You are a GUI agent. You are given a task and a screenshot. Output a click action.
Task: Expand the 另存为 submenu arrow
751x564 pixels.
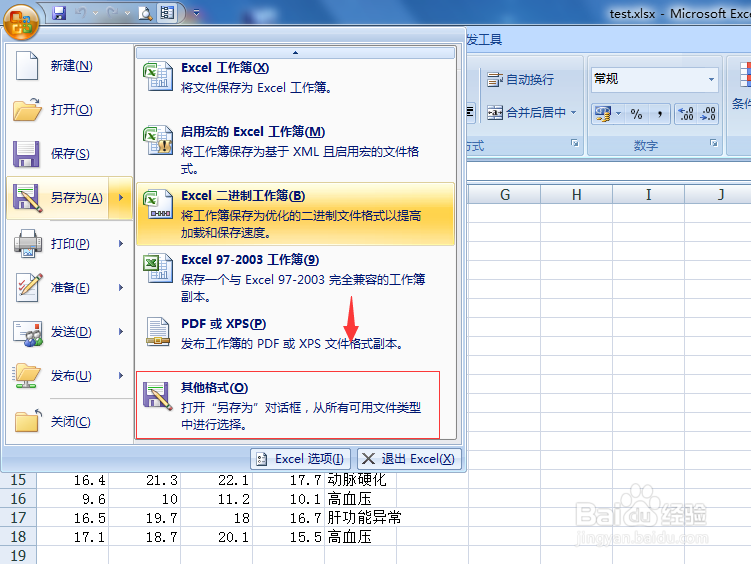coord(121,198)
